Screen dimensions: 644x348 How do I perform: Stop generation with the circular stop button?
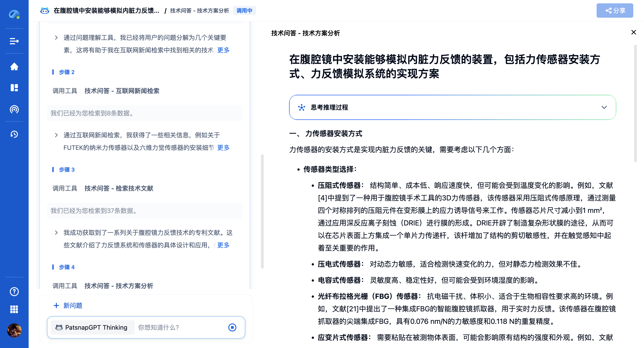232,327
